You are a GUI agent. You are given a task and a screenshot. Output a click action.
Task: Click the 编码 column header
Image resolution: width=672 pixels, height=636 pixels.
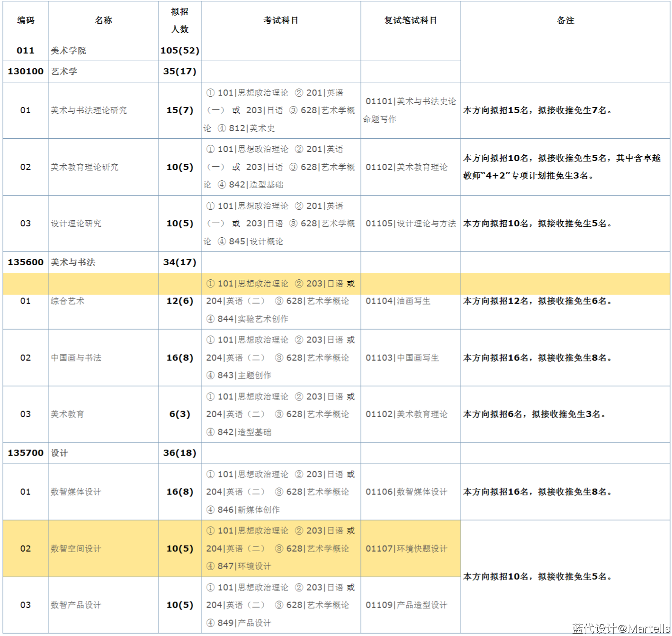tap(26, 20)
